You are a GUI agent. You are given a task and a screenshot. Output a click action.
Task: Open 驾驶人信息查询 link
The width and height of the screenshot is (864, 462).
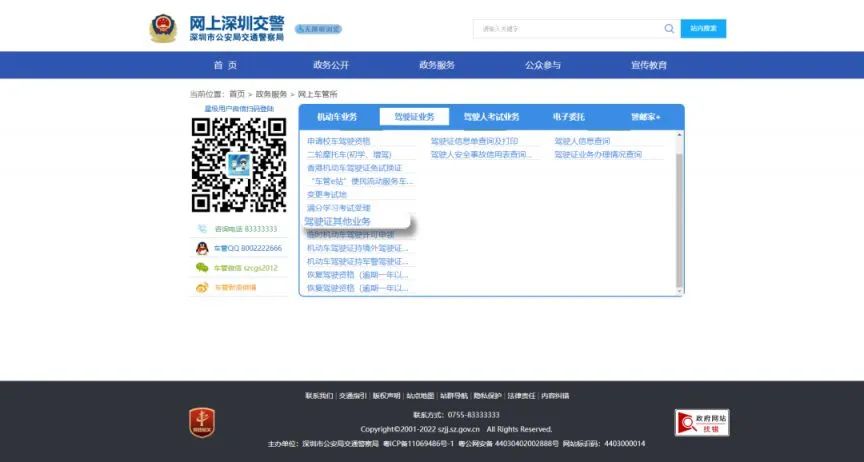pos(582,141)
